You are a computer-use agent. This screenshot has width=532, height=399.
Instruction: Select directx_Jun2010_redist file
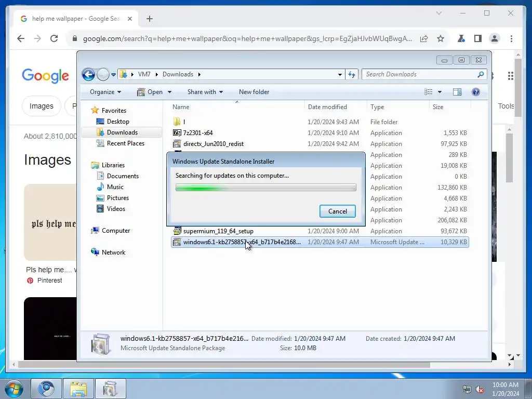click(x=214, y=144)
